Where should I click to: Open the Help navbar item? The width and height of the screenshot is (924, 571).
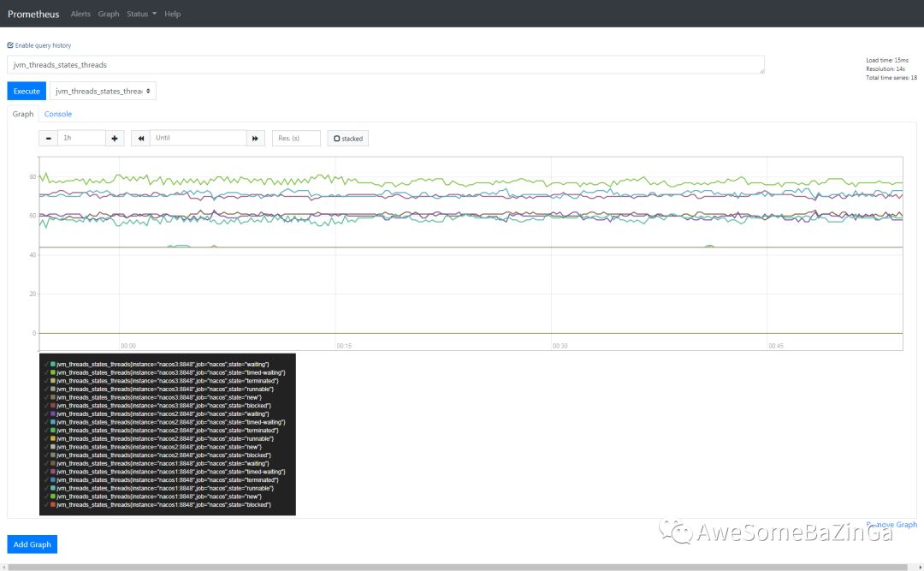(173, 14)
